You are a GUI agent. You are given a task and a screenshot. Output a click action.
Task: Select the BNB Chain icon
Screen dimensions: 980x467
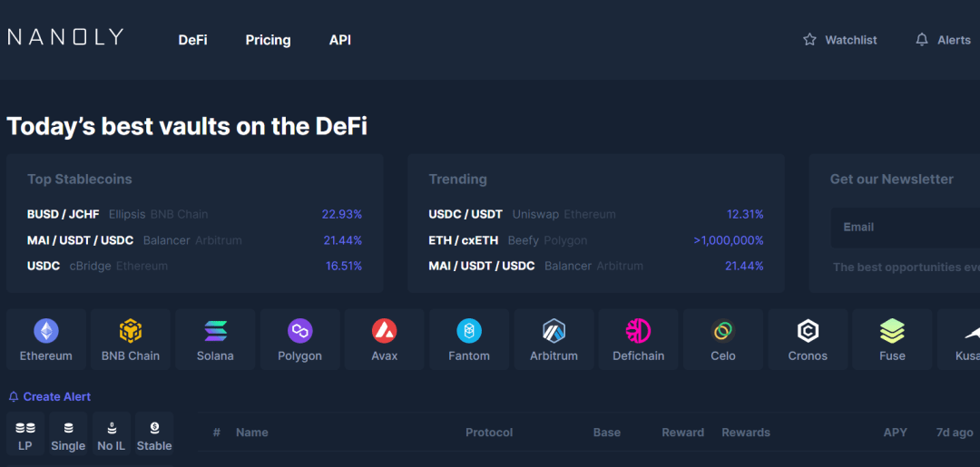(x=131, y=331)
